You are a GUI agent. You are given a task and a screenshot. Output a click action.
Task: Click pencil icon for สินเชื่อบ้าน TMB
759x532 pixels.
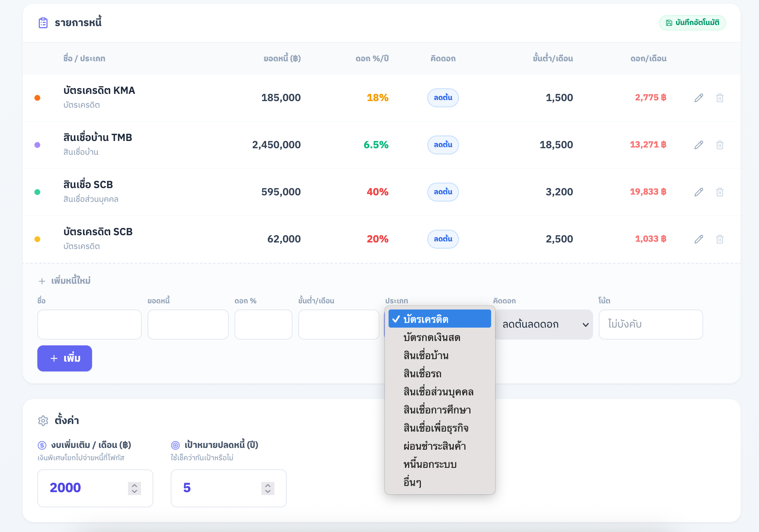pos(698,145)
